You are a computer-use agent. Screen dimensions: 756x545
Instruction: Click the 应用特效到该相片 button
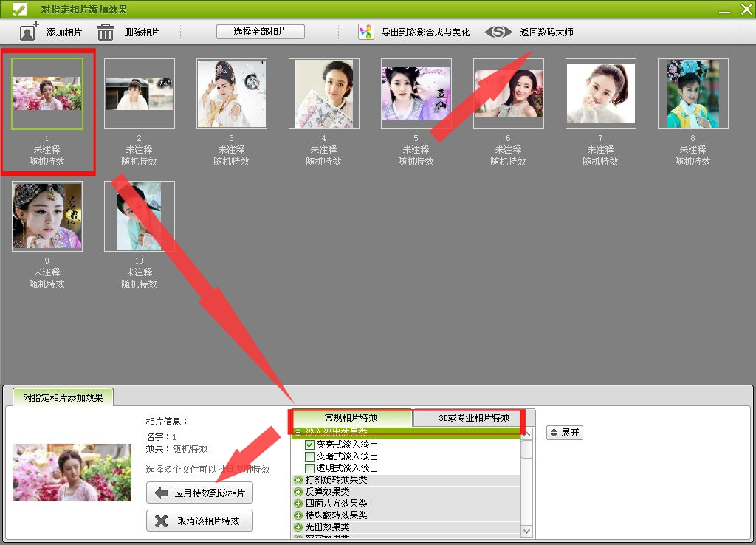[x=199, y=493]
